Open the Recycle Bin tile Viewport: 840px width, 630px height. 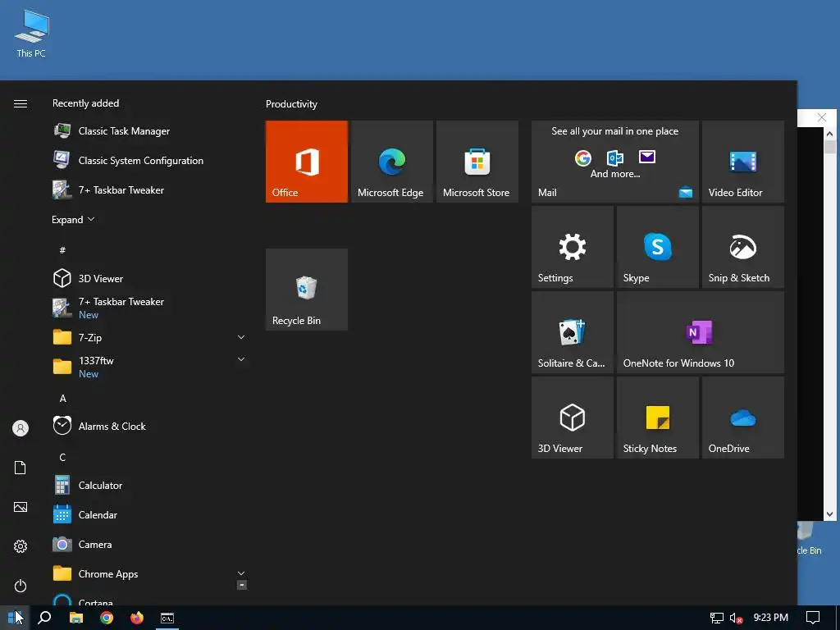coord(307,290)
